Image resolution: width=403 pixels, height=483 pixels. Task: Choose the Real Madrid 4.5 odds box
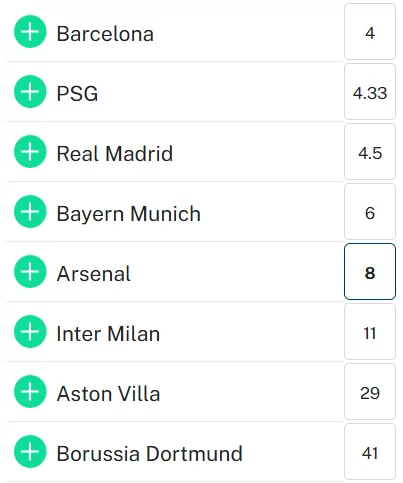[370, 152]
